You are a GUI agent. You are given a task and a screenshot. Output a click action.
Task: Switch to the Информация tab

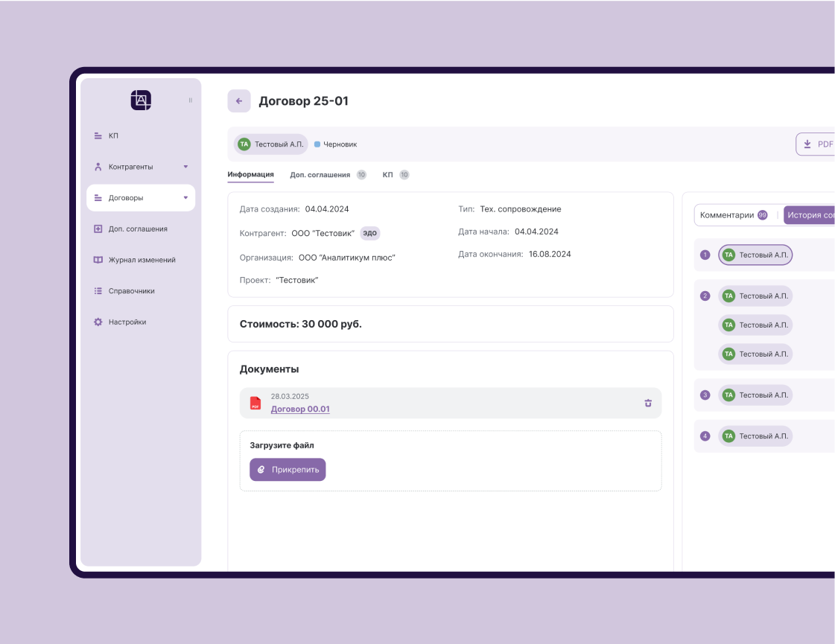pos(250,174)
